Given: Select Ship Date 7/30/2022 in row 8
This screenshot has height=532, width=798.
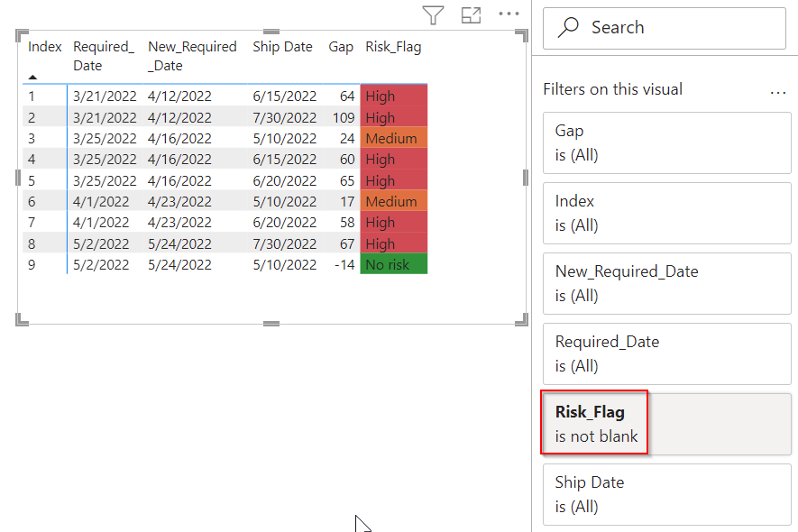Looking at the screenshot, I should point(285,243).
